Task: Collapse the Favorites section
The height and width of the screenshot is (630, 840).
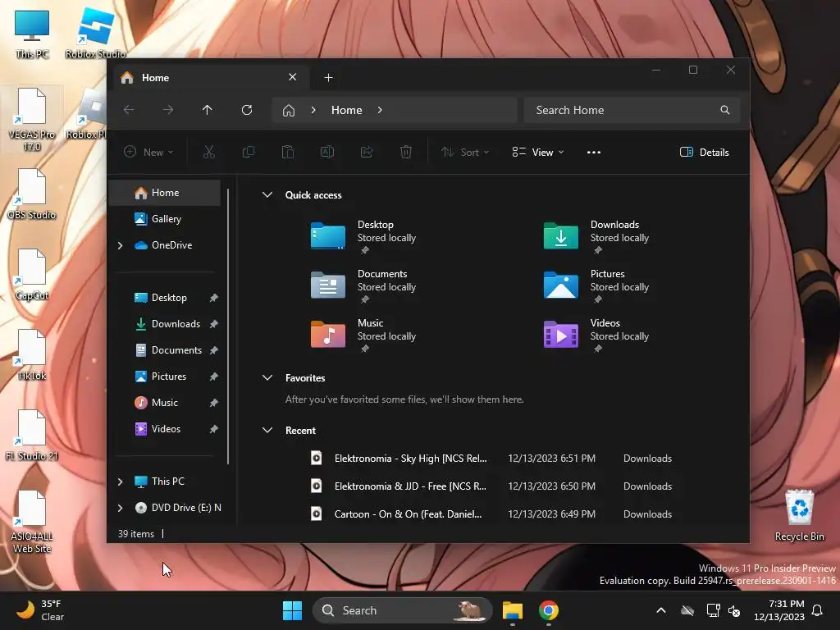Action: [x=267, y=377]
